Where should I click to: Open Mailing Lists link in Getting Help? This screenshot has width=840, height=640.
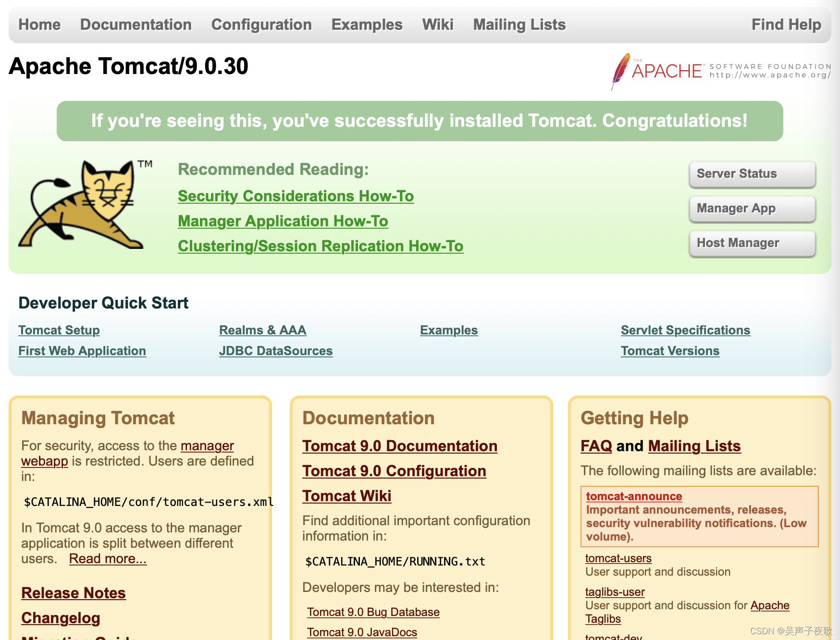tap(694, 446)
